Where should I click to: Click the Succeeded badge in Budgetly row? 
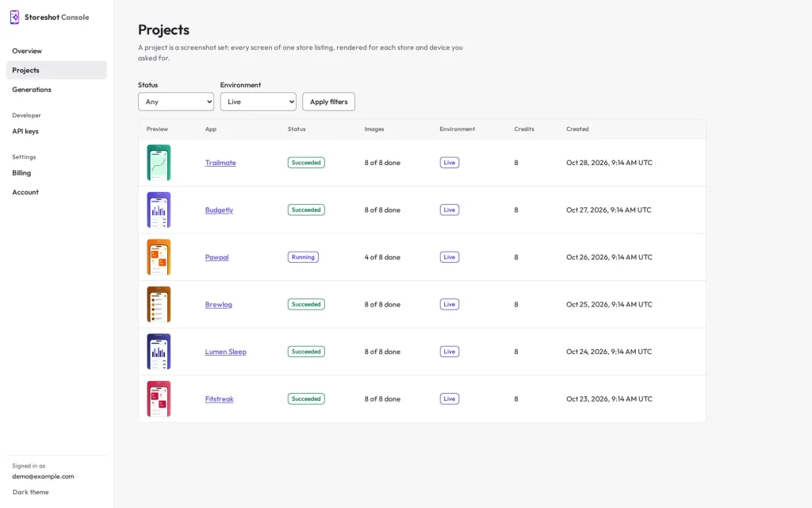(x=306, y=210)
